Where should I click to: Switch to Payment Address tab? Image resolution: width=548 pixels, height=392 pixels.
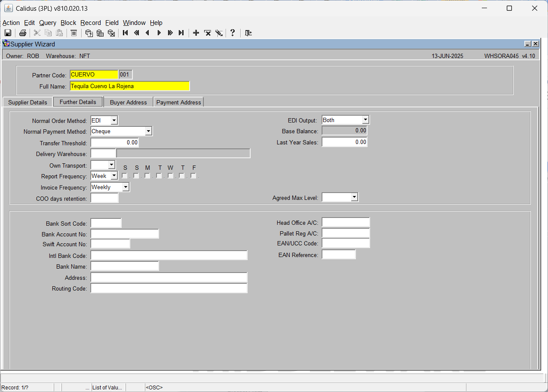[179, 102]
